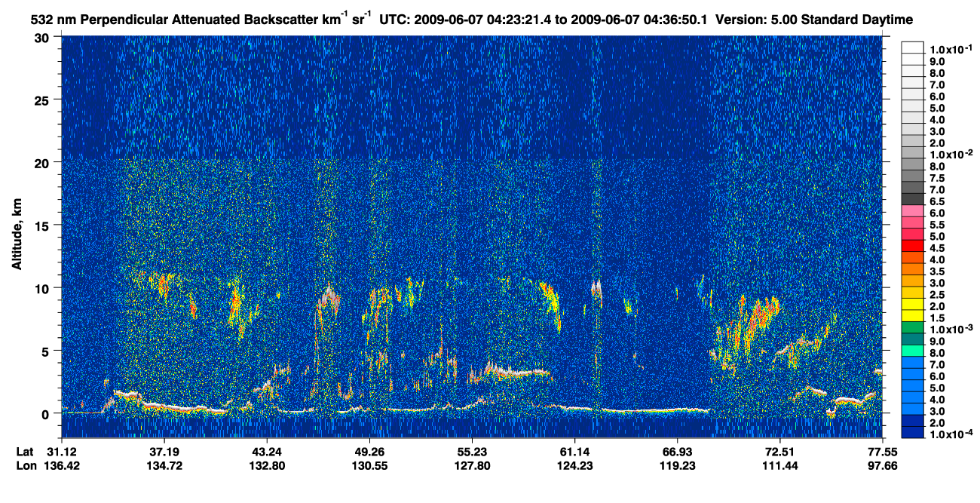980x503 pixels.
Task: Click the longitude value 136.42
Action: tap(62, 465)
